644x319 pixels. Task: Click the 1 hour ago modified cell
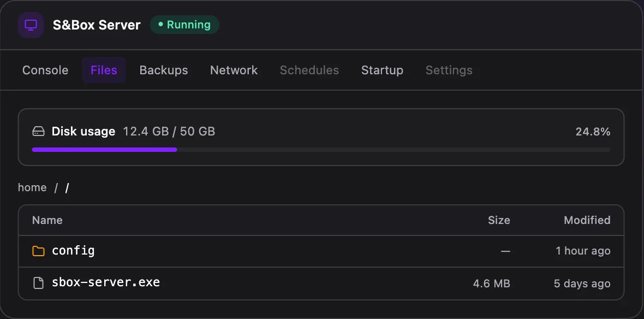click(583, 251)
